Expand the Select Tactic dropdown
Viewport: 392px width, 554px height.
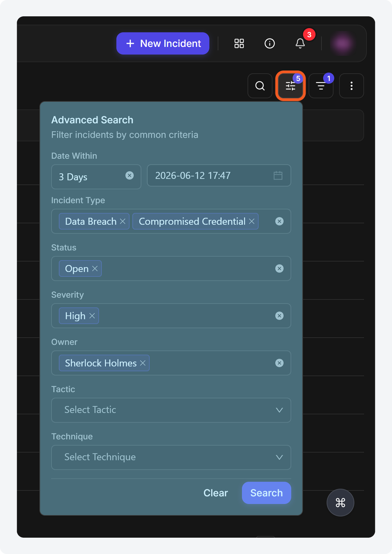coord(171,410)
